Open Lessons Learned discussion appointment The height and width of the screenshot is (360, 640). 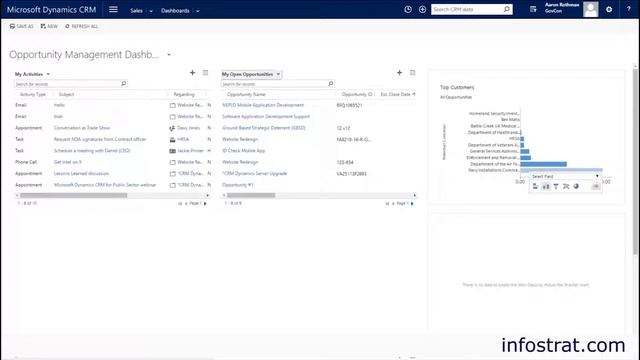[x=81, y=173]
